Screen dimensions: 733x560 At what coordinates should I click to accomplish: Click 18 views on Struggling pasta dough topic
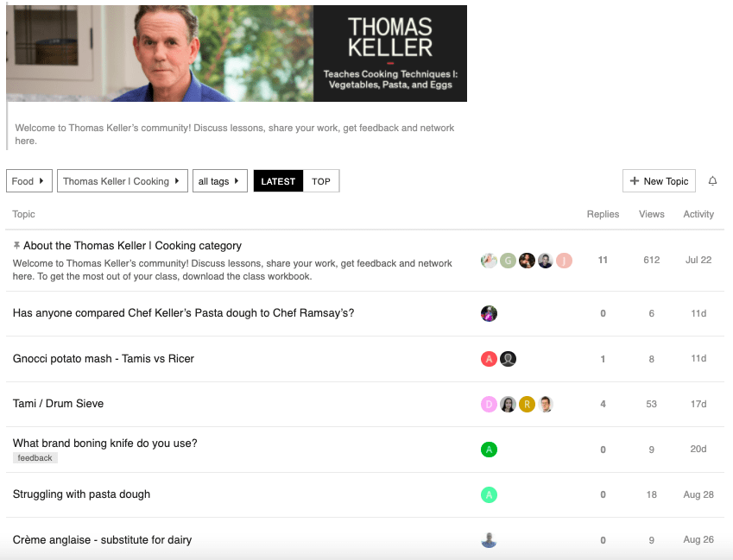tap(651, 494)
